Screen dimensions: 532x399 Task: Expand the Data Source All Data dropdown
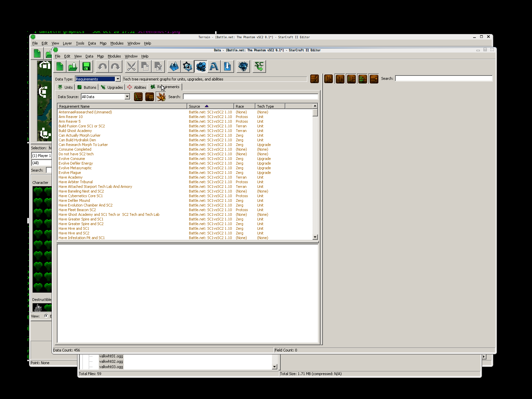pos(127,97)
